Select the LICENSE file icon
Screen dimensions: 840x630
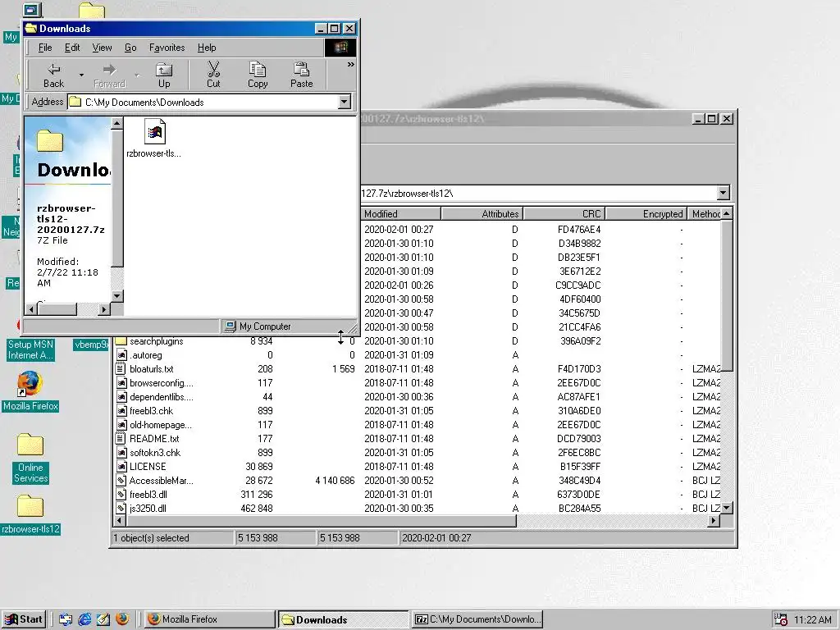[121, 467]
